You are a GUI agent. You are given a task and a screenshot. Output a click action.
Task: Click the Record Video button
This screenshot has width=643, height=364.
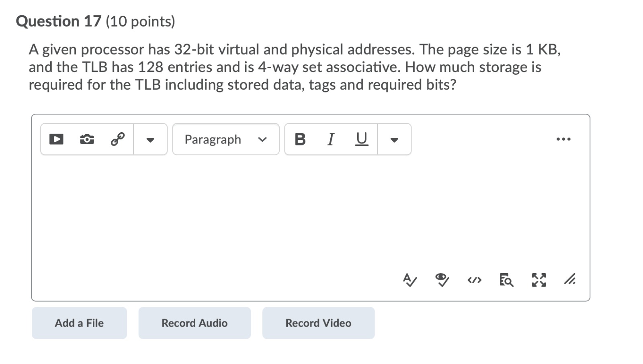click(318, 323)
